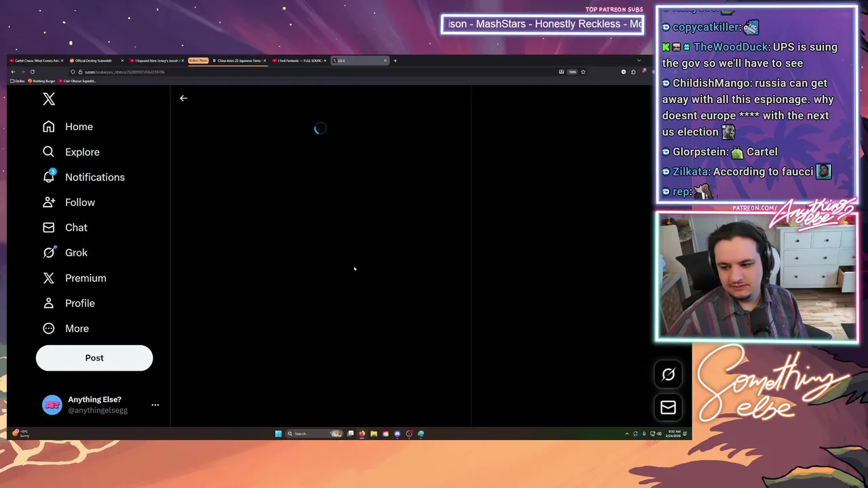The image size is (868, 488).
Task: Click the Chat envelope icon
Action: pos(49,227)
